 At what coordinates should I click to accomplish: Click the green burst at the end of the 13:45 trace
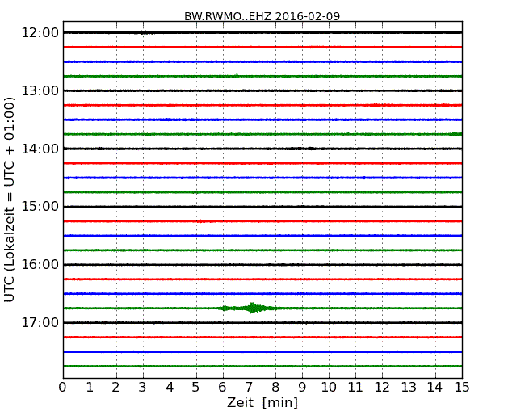(x=456, y=134)
